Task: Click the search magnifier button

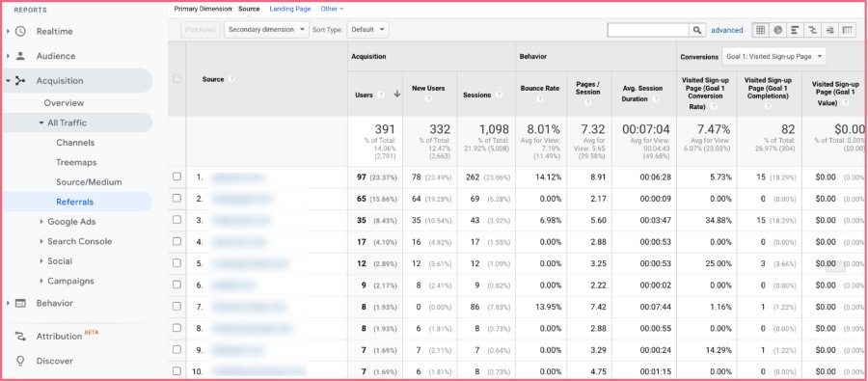Action: point(697,30)
